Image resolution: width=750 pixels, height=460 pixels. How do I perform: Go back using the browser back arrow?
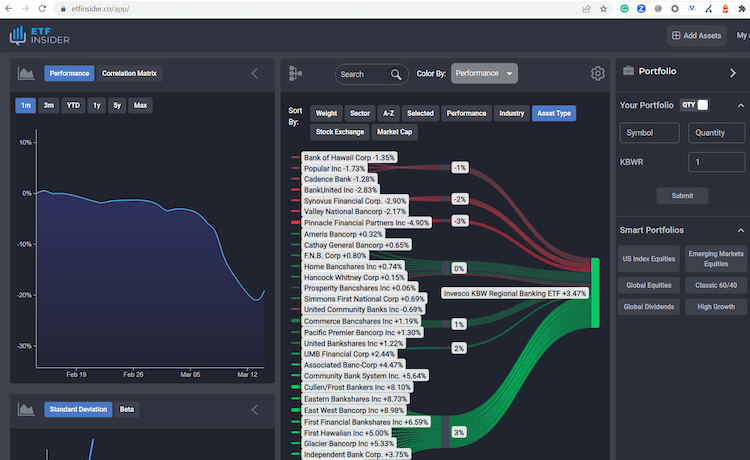[x=9, y=9]
